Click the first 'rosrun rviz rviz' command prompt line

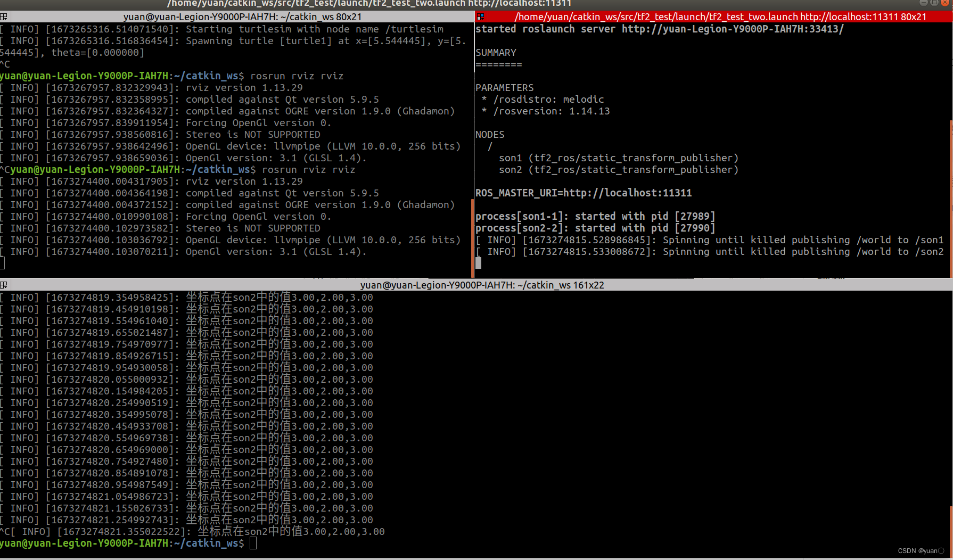[x=171, y=76]
